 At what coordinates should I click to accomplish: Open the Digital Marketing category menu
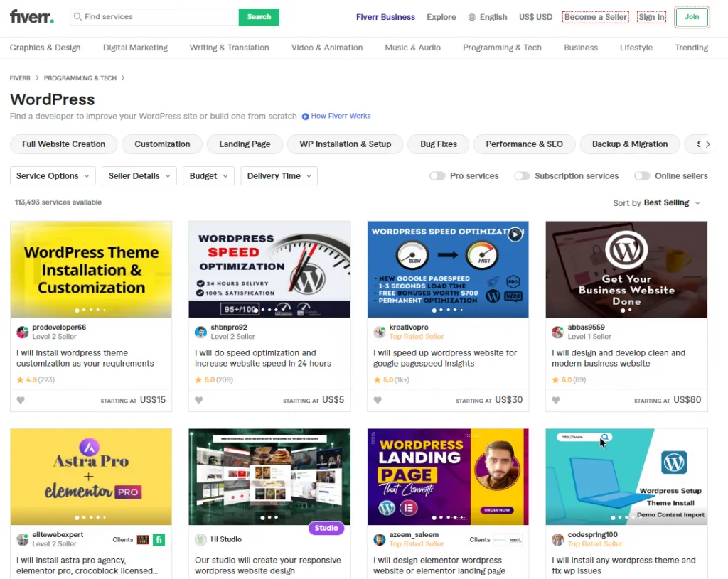point(135,48)
